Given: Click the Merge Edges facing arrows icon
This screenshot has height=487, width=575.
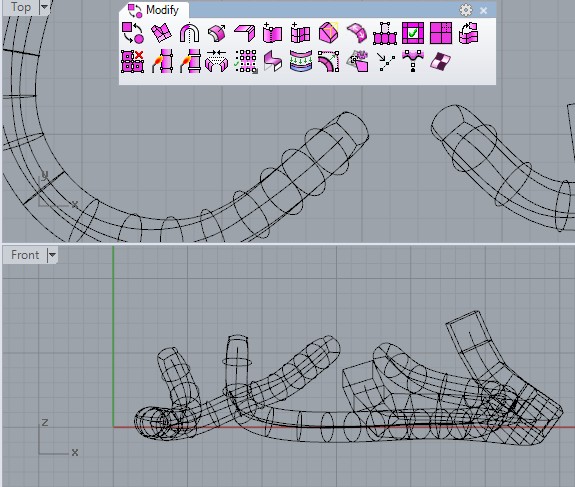Looking at the screenshot, I should point(216,61).
